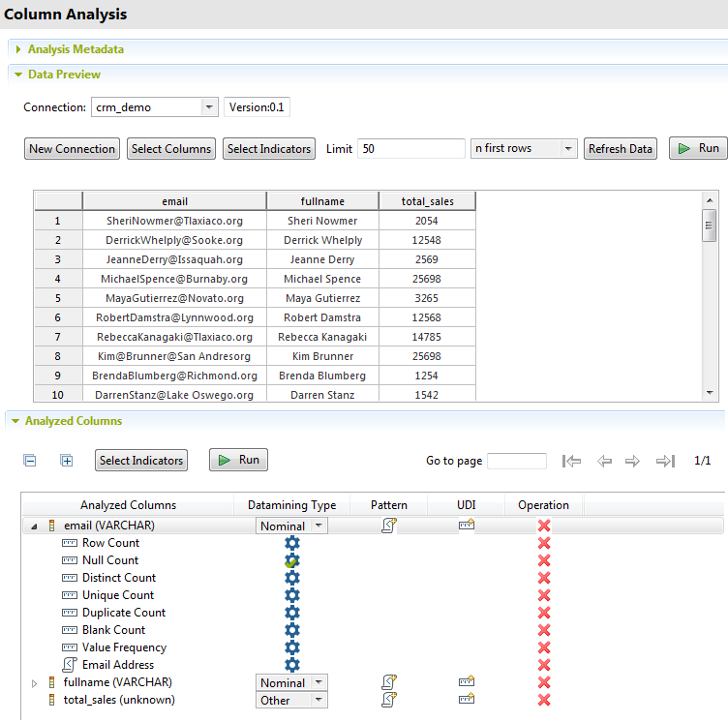This screenshot has width=728, height=722.
Task: Click the expand all icon in Analyzed Columns
Action: click(67, 461)
